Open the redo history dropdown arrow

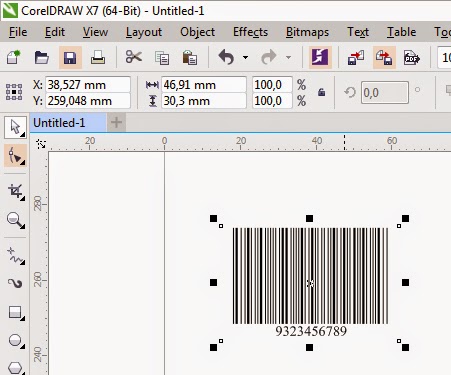coord(288,57)
